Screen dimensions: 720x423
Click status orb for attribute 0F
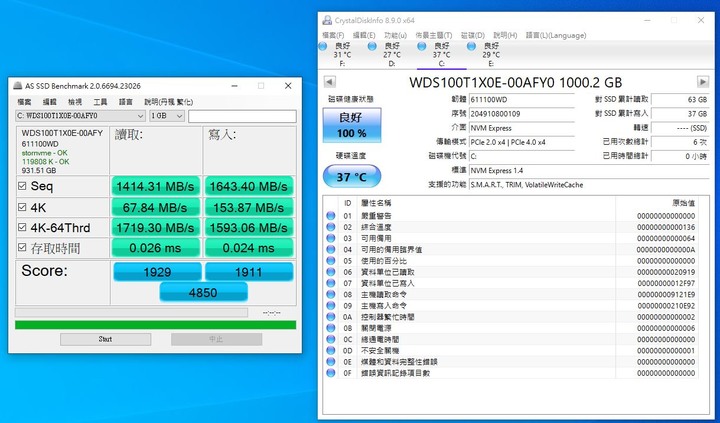(331, 373)
